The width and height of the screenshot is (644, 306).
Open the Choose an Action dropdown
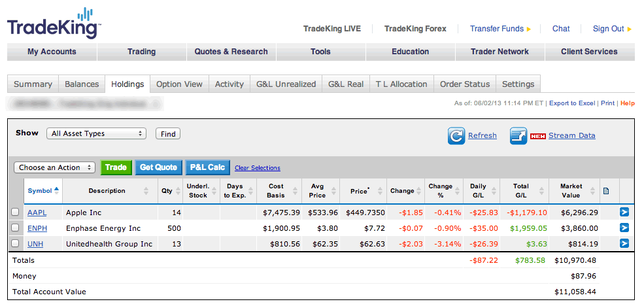[55, 167]
